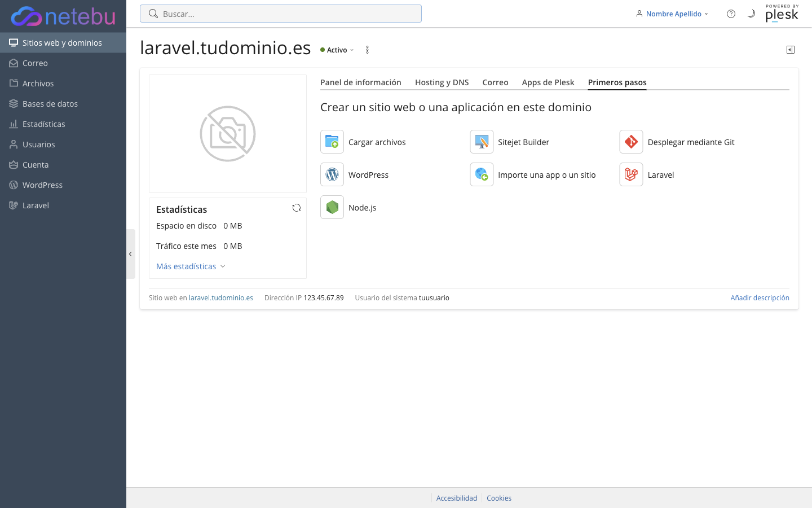Go to Archivos in the sidebar
The width and height of the screenshot is (812, 508).
pyautogui.click(x=63, y=84)
